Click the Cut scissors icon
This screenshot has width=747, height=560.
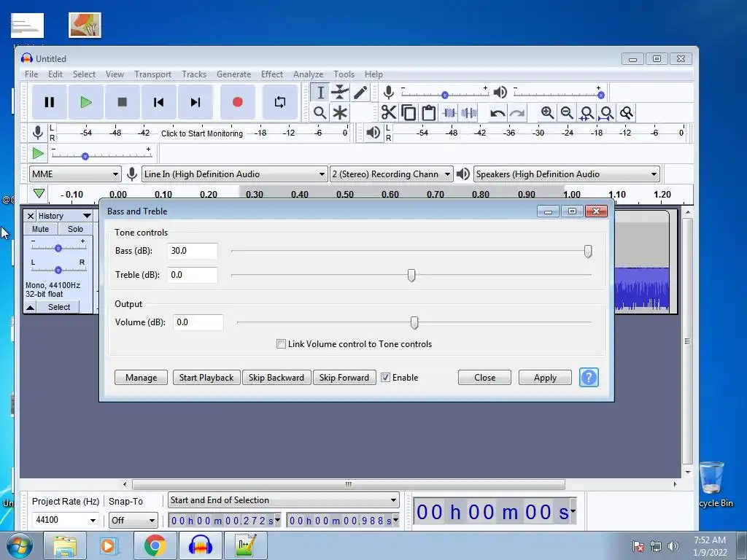point(389,113)
